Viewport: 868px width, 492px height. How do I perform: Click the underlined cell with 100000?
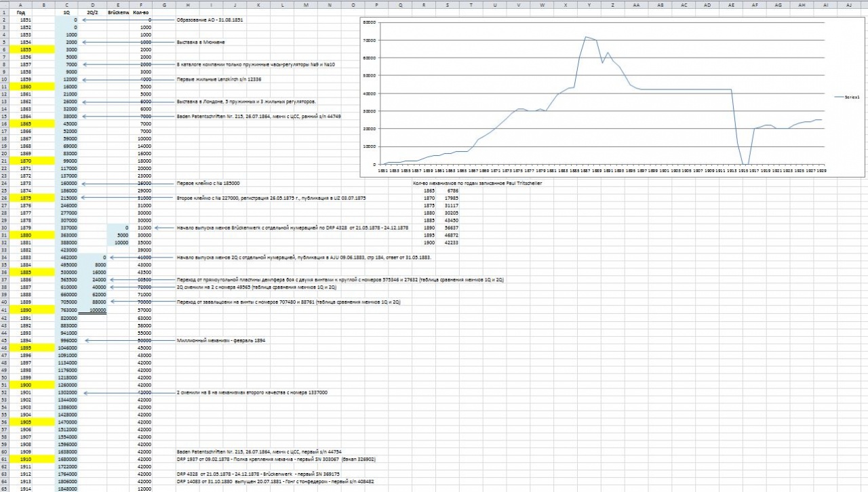click(92, 309)
